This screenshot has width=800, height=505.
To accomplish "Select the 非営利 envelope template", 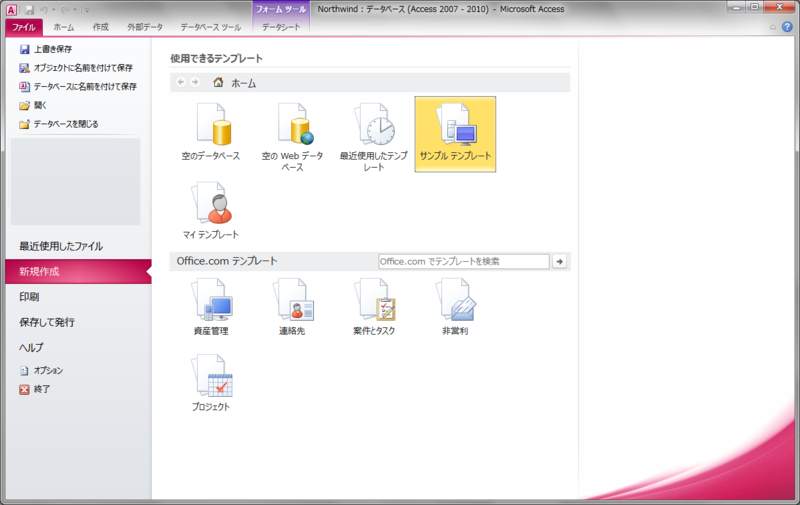I will (x=455, y=307).
